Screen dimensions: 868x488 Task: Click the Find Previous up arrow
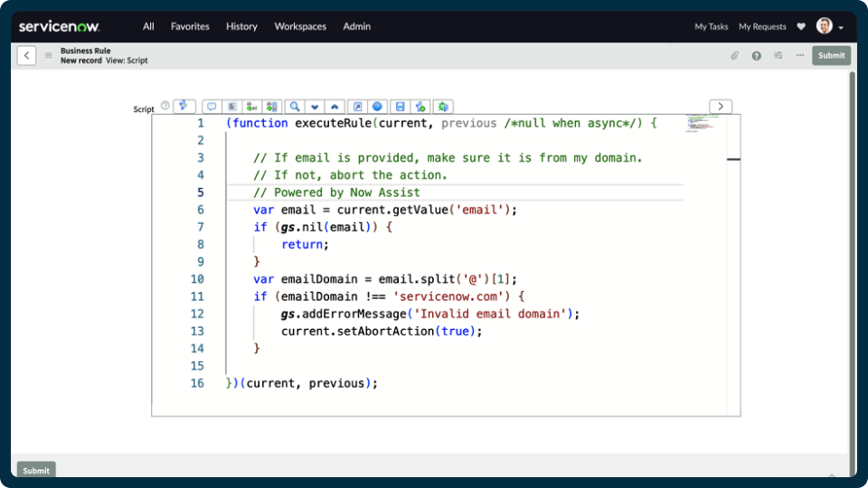tap(335, 107)
